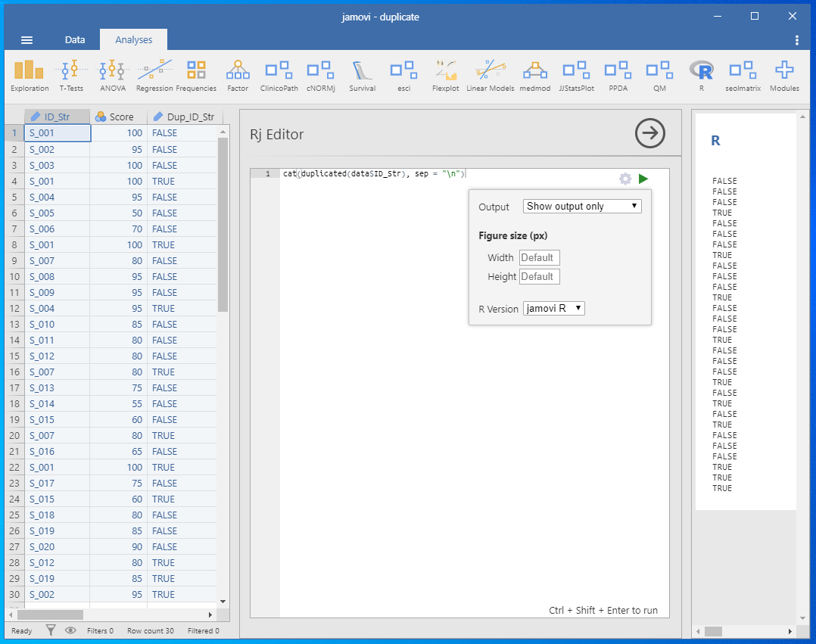The height and width of the screenshot is (644, 816).
Task: Open the seolmatrix module menu
Action: [x=743, y=76]
